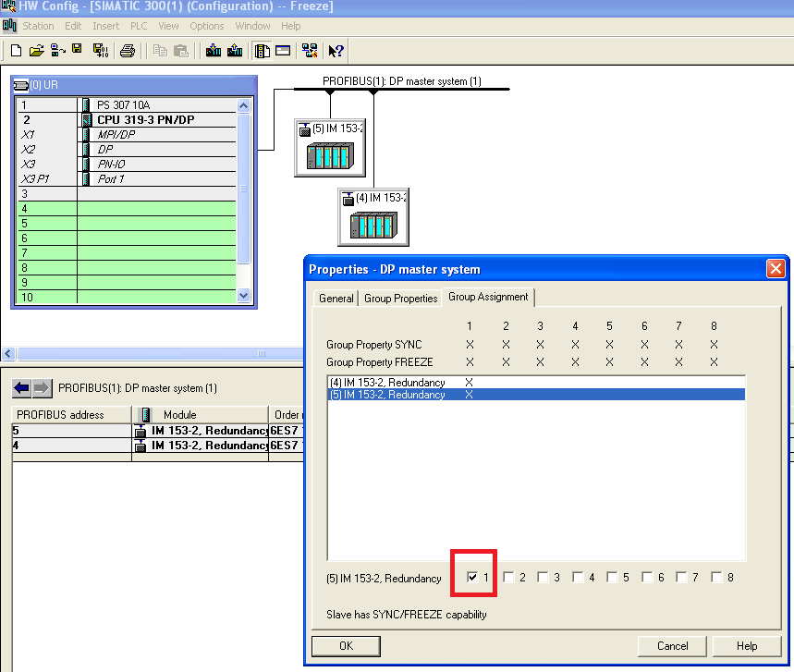
Task: Select the MPI/DP interface row
Action: 128,134
